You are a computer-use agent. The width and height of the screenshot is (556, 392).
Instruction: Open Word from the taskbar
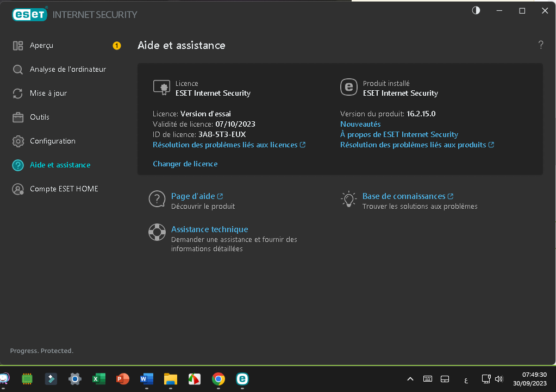147,379
